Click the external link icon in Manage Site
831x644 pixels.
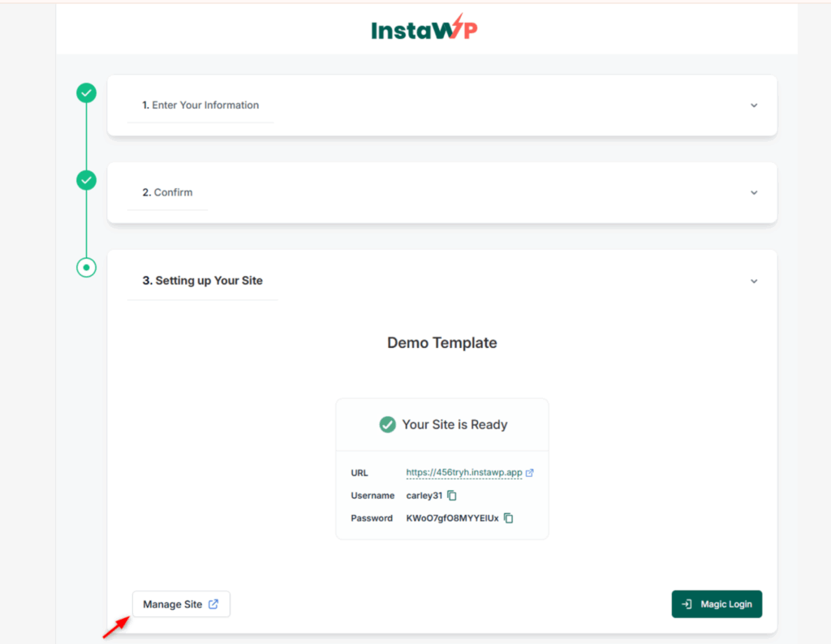(213, 604)
